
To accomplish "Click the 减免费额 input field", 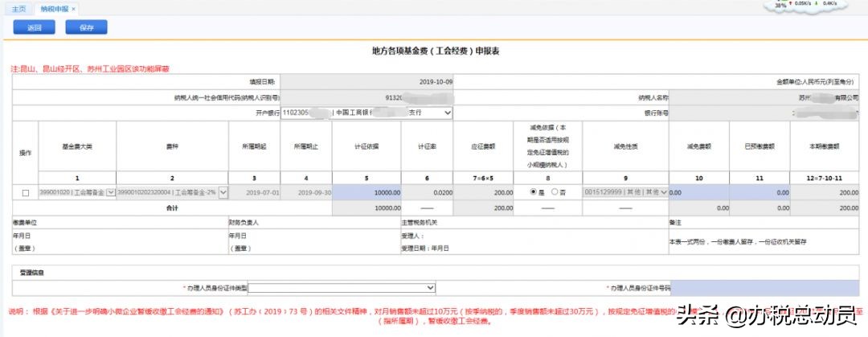I will [699, 192].
